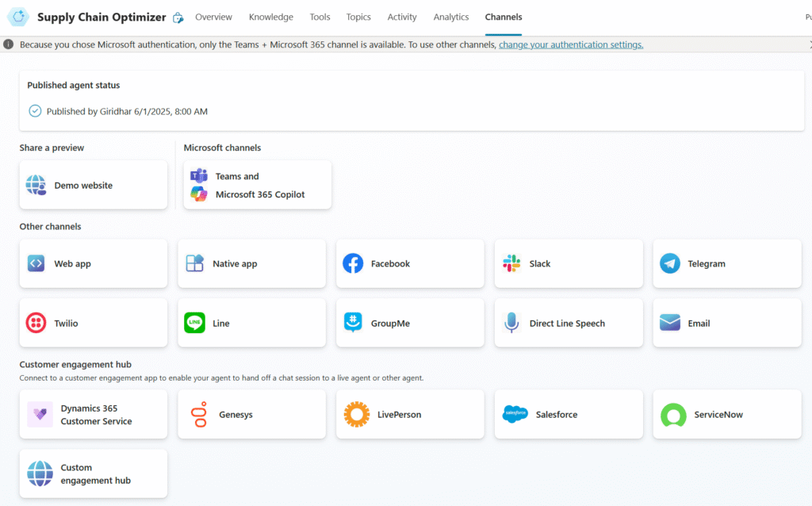Click the Microsoft 365 Copilot logo icon
Image resolution: width=812 pixels, height=506 pixels.
199,194
